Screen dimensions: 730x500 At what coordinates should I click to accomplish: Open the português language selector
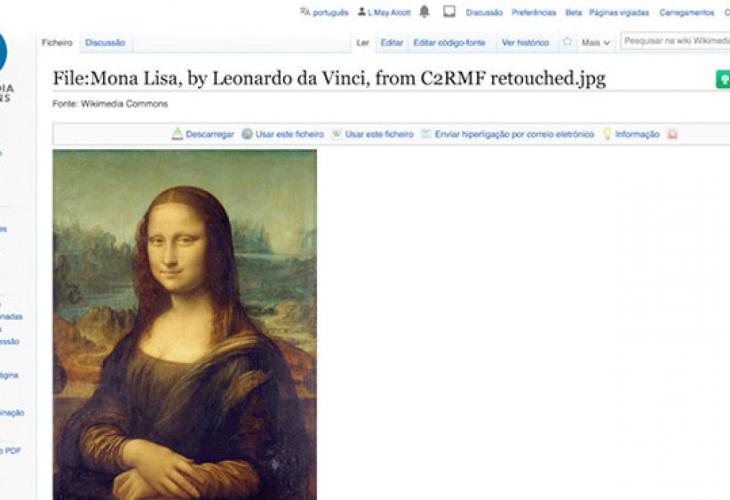(324, 12)
